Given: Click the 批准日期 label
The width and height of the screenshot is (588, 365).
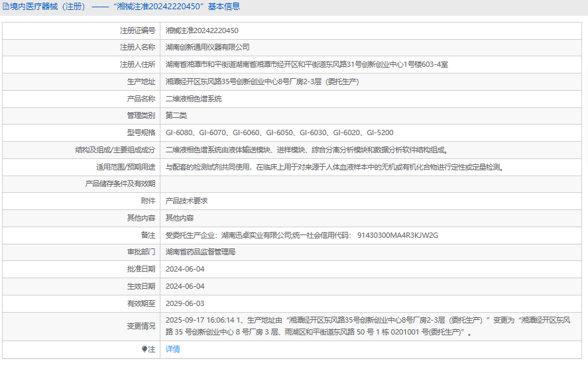Looking at the screenshot, I should click(141, 269).
